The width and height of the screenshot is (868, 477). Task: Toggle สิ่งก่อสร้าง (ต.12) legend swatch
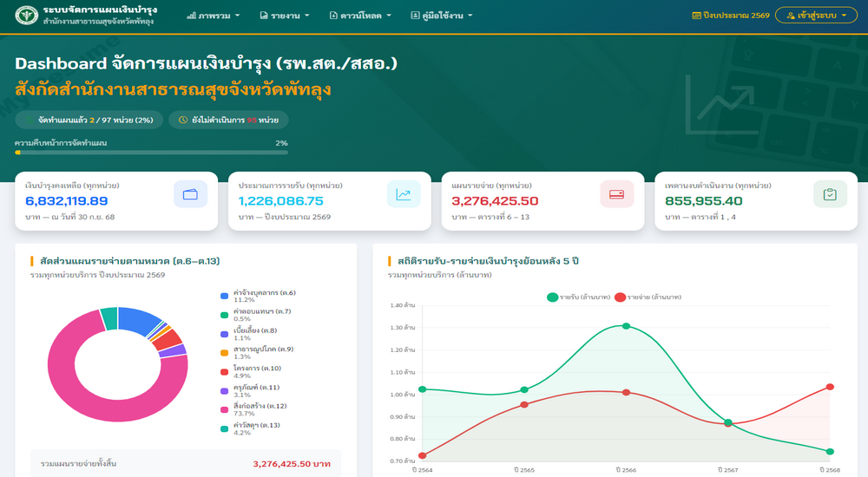224,409
